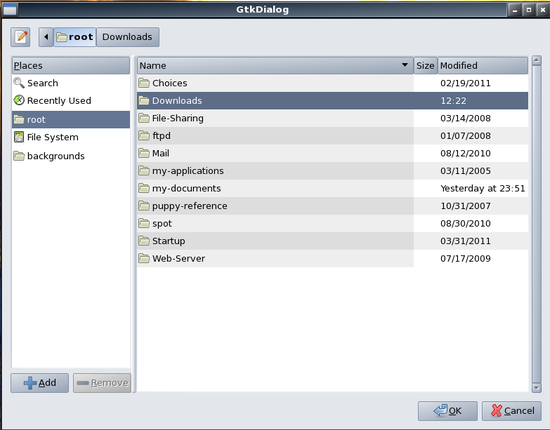
Task: Select the spot folder name
Action: [162, 223]
